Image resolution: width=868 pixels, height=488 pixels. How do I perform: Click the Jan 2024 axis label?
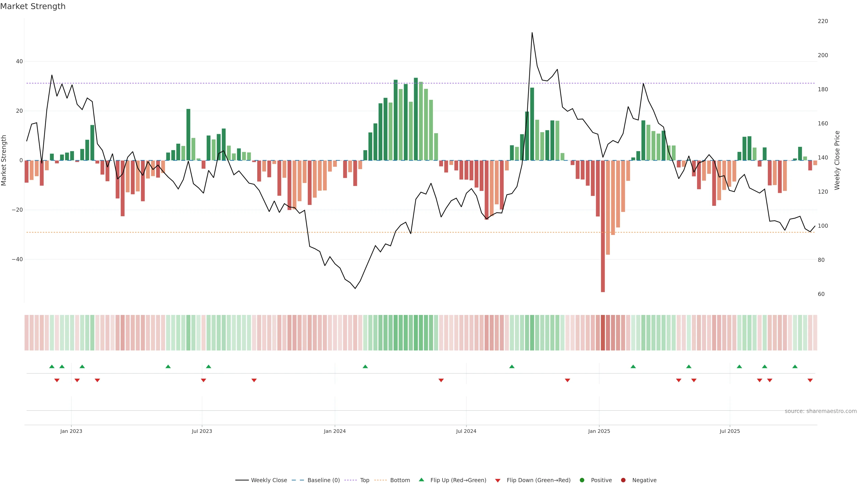click(x=335, y=431)
